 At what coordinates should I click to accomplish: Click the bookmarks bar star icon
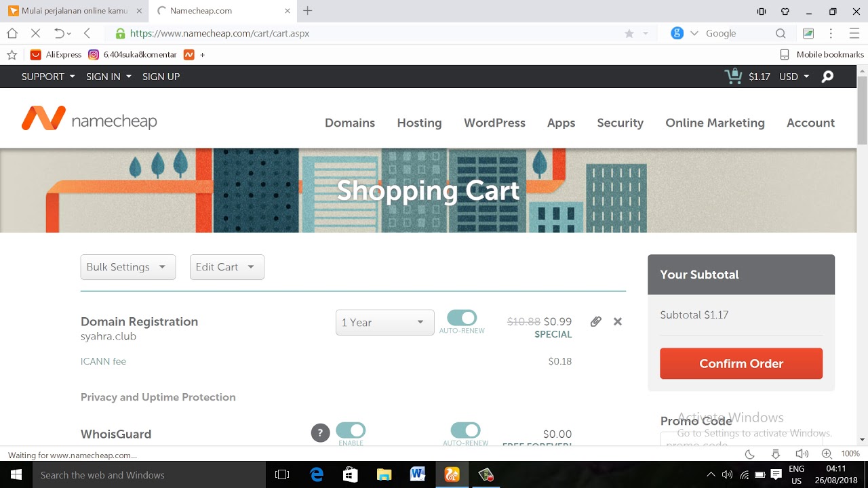pos(12,54)
